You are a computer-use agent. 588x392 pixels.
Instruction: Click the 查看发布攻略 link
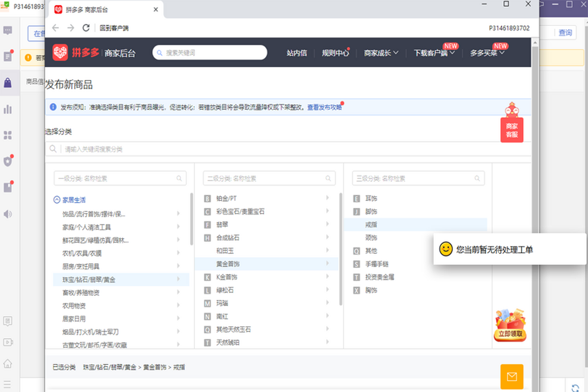(324, 107)
